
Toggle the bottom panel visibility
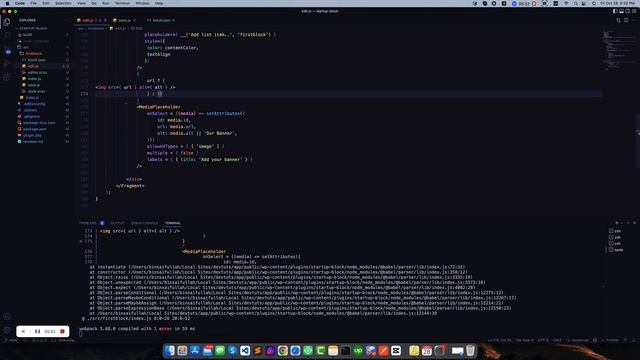tap(621, 11)
